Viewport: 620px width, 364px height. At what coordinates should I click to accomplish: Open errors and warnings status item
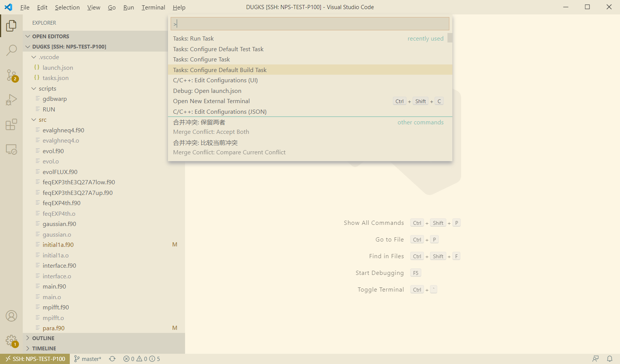[x=141, y=359]
